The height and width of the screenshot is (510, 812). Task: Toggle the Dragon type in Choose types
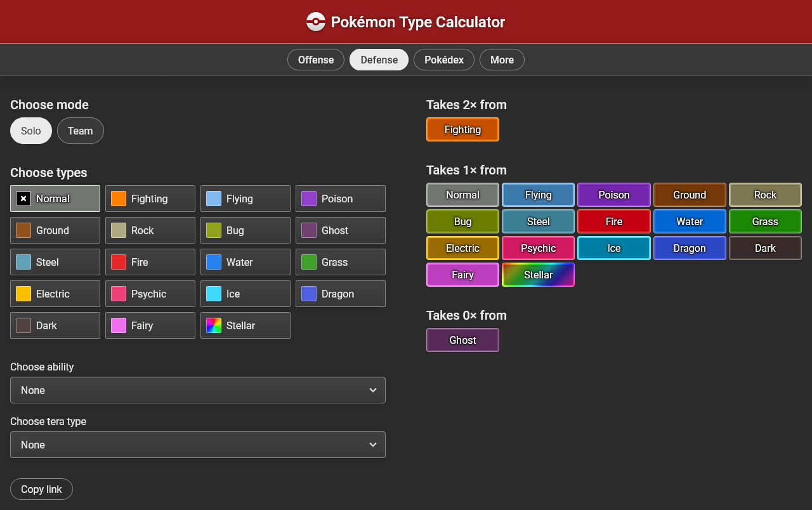click(x=341, y=294)
